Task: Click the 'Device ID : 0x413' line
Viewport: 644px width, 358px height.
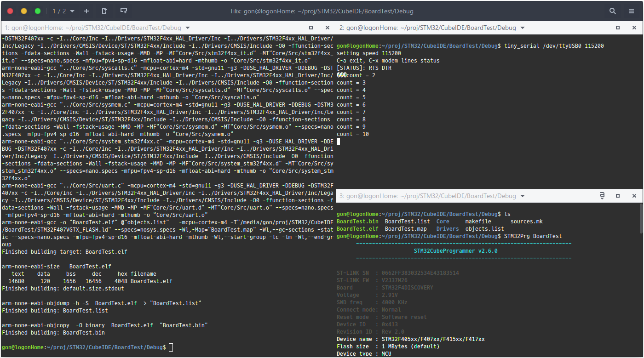Action: (x=367, y=324)
